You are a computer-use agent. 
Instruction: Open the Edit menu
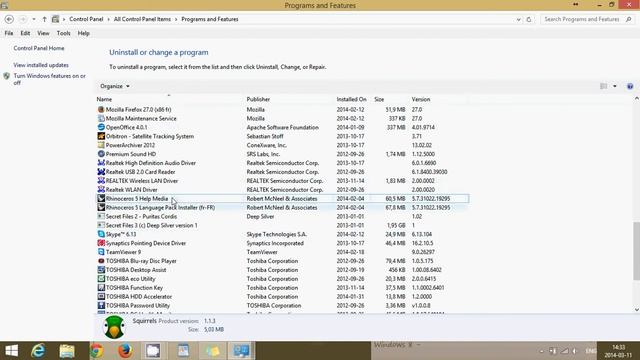(25, 33)
